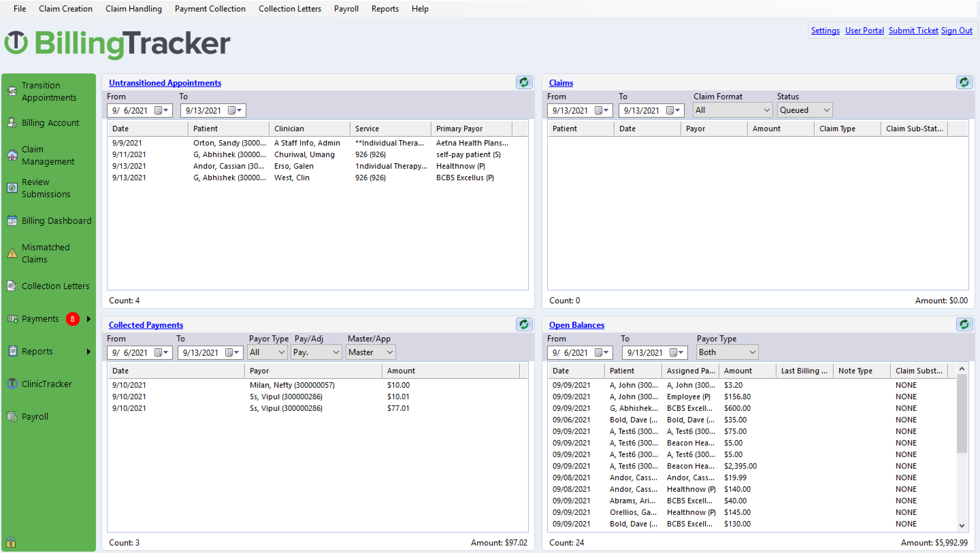Refresh the Claims panel
Viewport: 980px width, 553px height.
(964, 82)
